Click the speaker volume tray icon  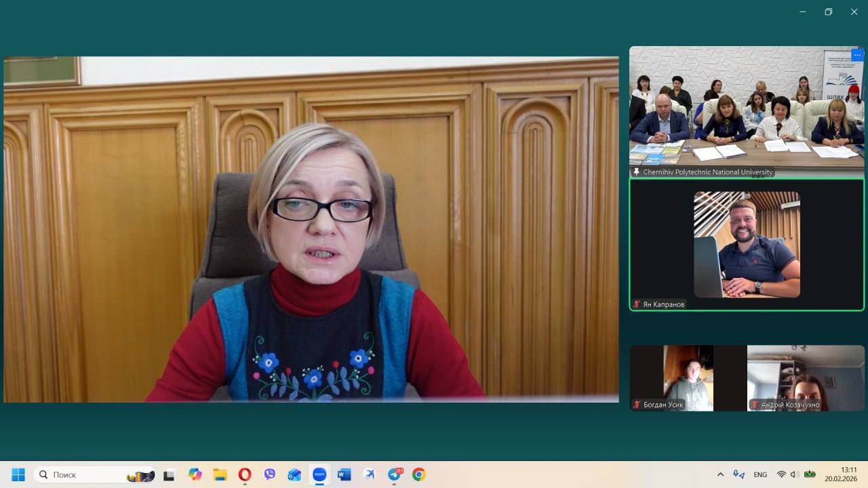794,474
